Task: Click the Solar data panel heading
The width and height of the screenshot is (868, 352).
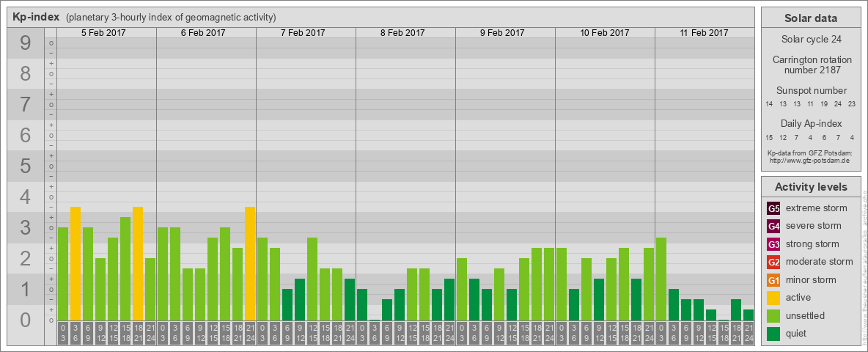Action: [x=811, y=18]
